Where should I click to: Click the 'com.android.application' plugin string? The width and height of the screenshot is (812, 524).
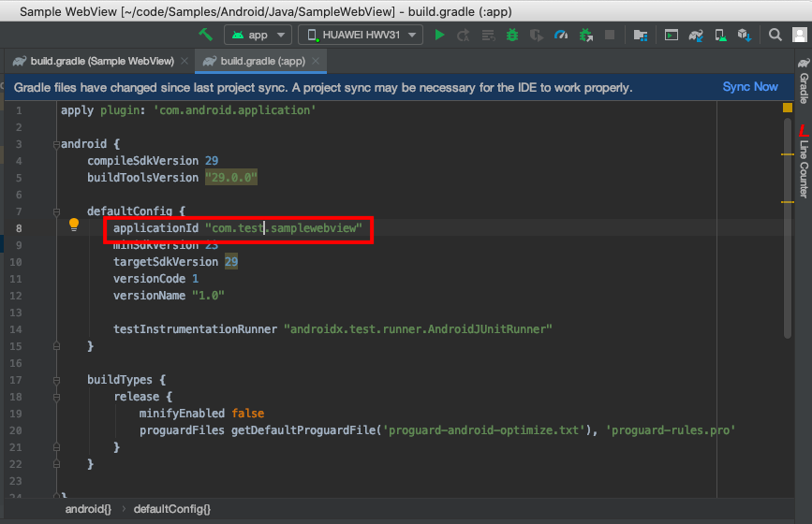[x=234, y=110]
